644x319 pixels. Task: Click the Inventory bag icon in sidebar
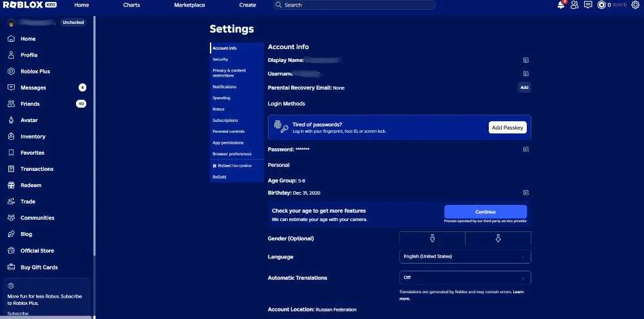(12, 137)
